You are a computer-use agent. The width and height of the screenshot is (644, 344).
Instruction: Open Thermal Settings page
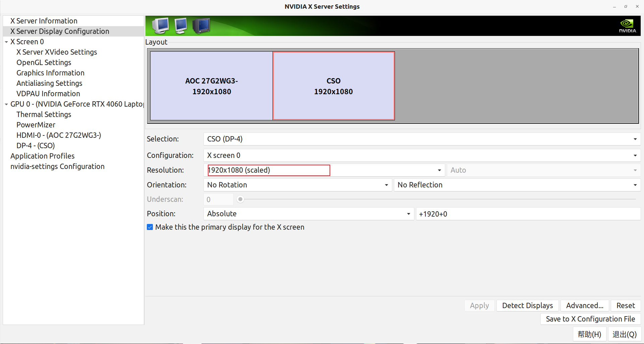(x=44, y=114)
